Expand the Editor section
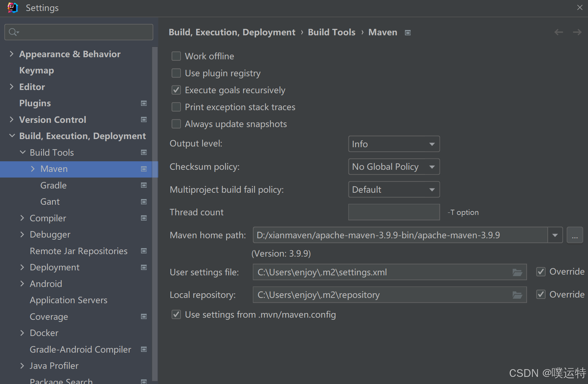588x384 pixels. pyautogui.click(x=12, y=86)
